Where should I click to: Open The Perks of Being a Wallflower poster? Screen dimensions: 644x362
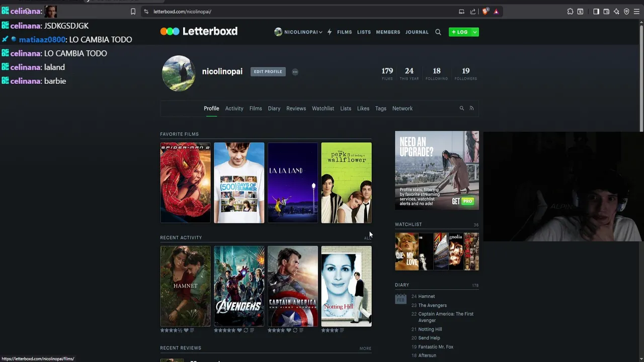[347, 183]
